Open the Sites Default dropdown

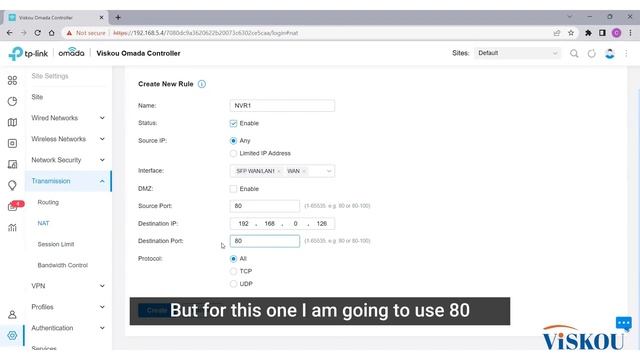[x=517, y=53]
